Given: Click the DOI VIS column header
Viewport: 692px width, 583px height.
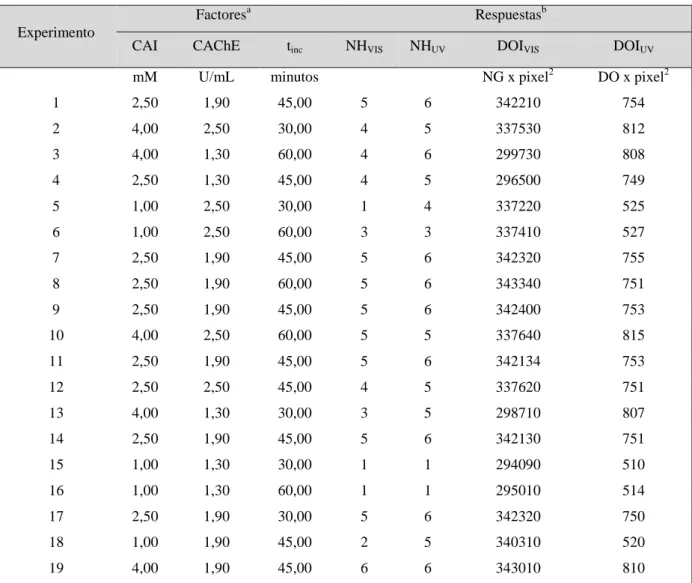Looking at the screenshot, I should [518, 46].
